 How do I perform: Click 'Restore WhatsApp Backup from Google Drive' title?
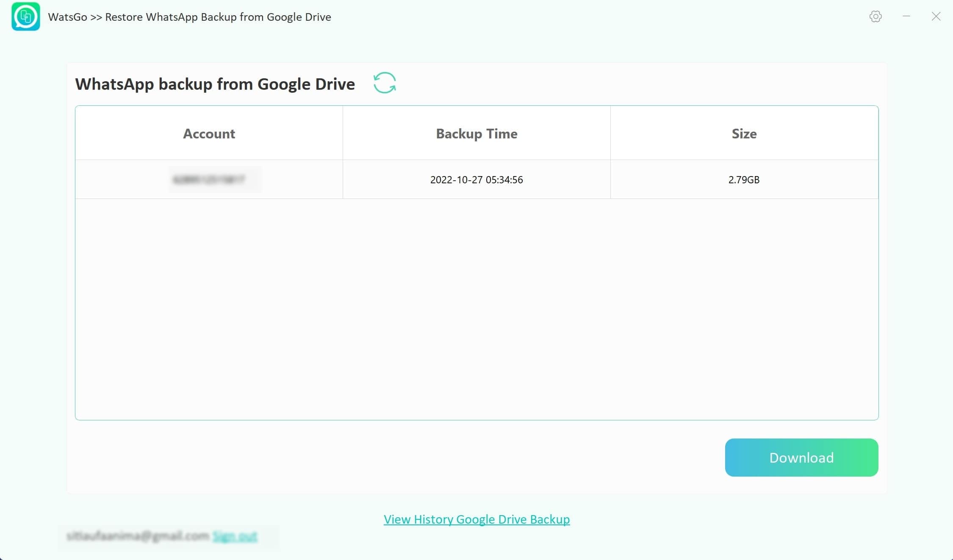point(218,17)
